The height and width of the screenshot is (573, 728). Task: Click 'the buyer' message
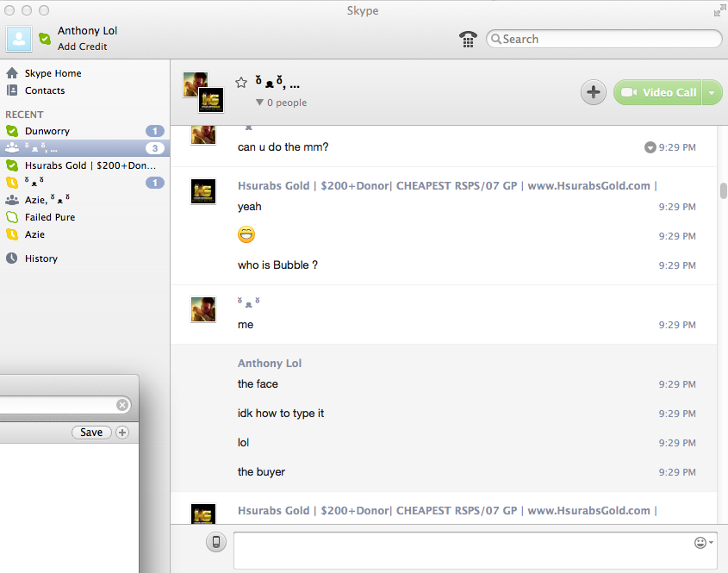(261, 472)
